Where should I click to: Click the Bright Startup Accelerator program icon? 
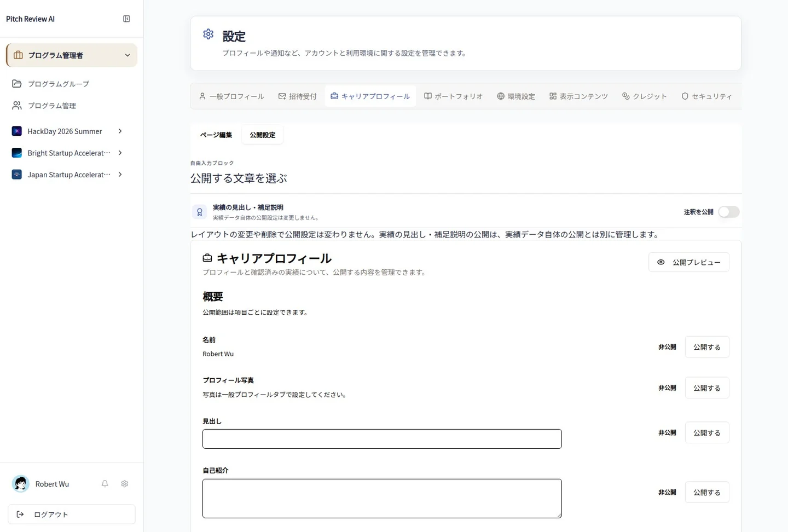coord(17,153)
